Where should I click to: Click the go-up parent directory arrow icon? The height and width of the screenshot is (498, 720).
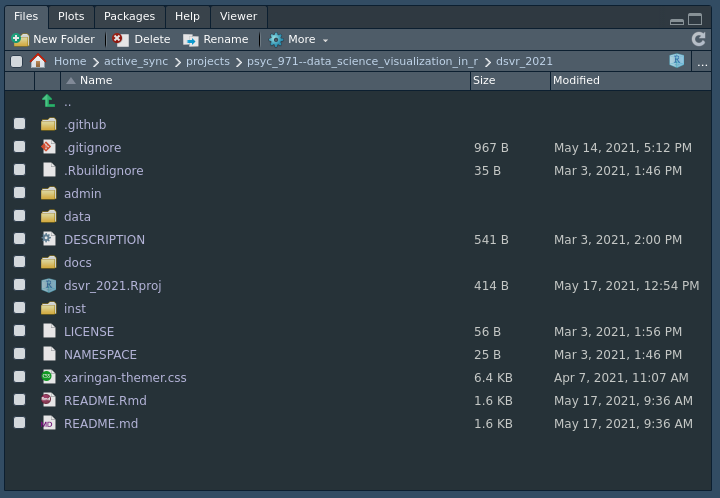(x=48, y=101)
